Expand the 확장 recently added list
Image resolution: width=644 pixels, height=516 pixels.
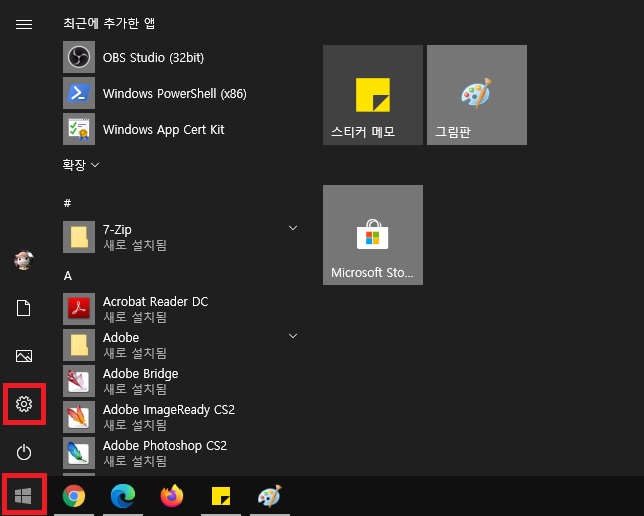(x=80, y=165)
